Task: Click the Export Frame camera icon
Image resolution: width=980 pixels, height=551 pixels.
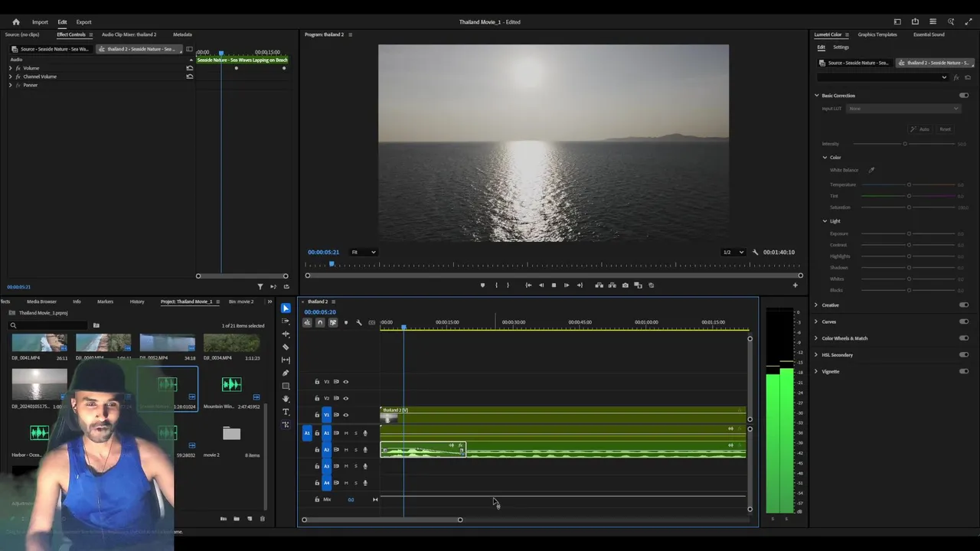Action: (626, 285)
